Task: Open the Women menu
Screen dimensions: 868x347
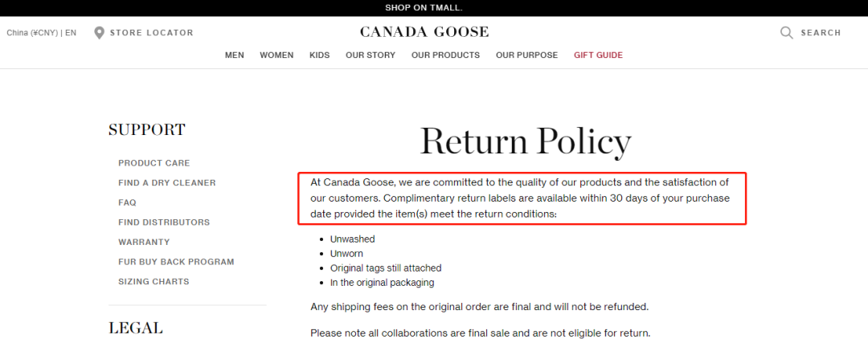Action: [276, 55]
